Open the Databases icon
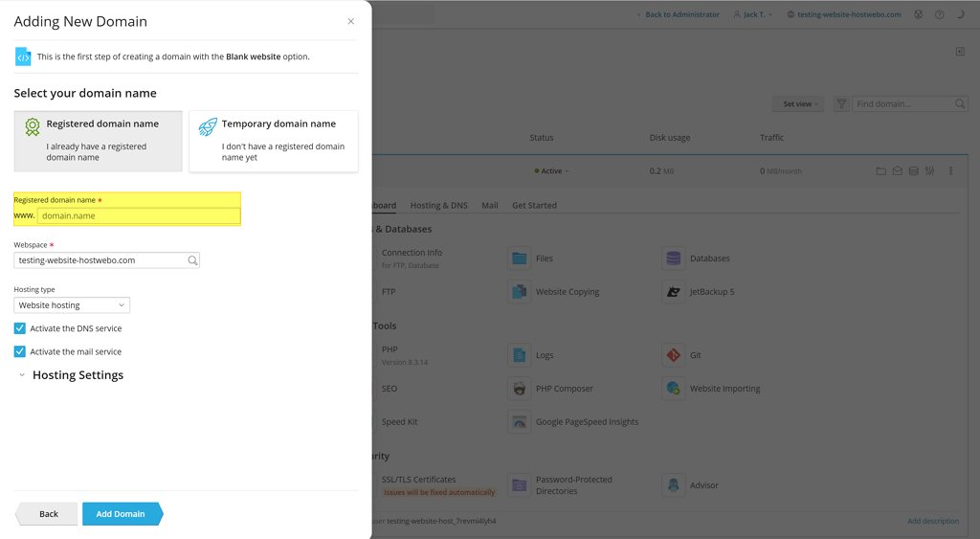 674,258
